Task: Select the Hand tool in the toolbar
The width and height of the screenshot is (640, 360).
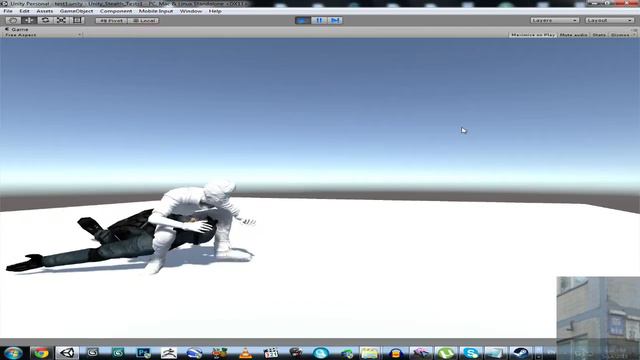Action: coord(13,20)
